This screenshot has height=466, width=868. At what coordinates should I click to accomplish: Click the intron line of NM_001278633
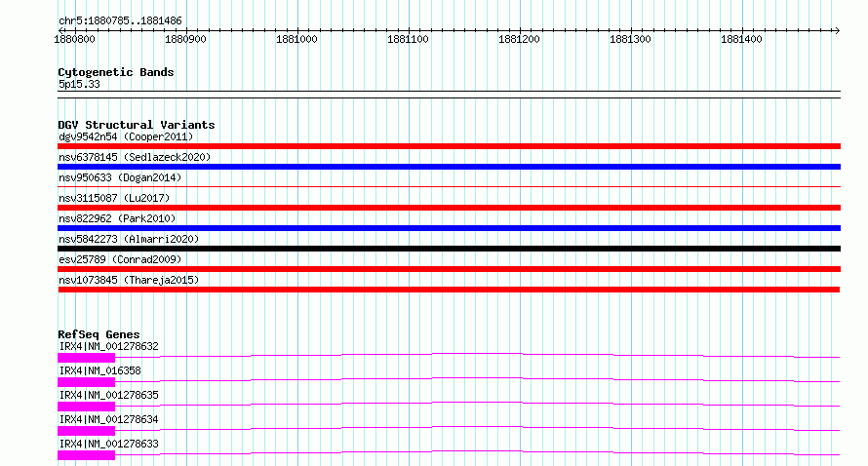[x=477, y=450]
